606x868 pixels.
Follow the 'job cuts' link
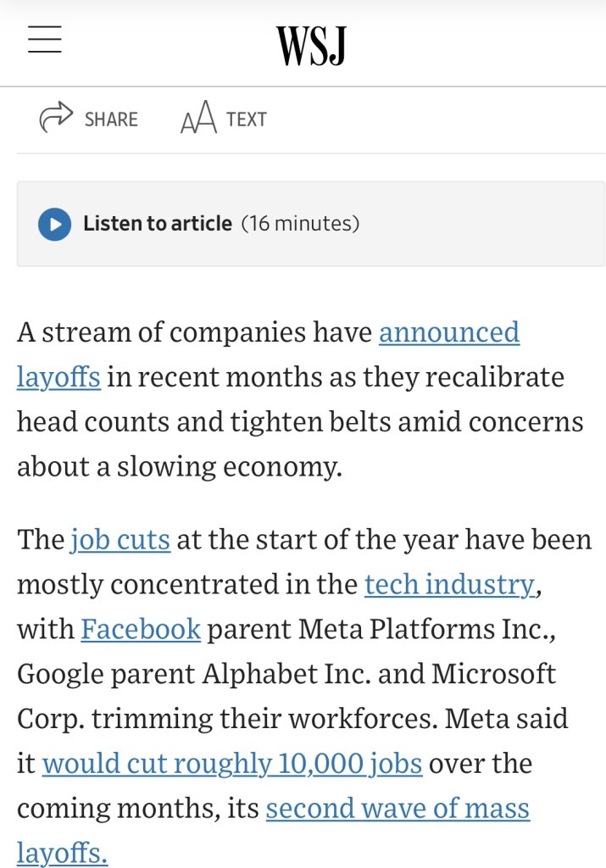tap(120, 539)
